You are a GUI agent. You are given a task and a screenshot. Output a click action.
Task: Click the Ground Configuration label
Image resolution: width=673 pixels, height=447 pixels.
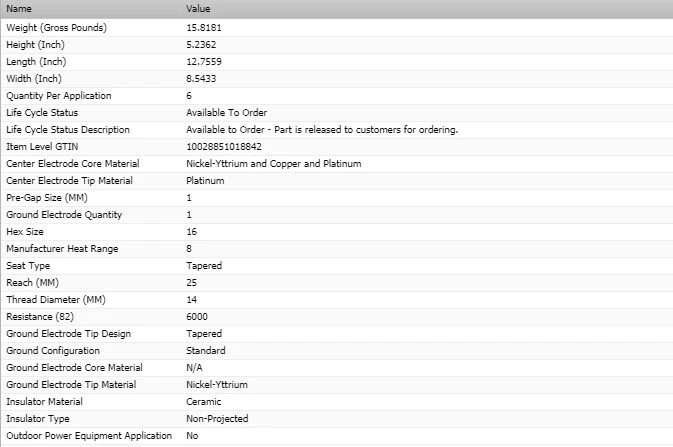click(53, 351)
